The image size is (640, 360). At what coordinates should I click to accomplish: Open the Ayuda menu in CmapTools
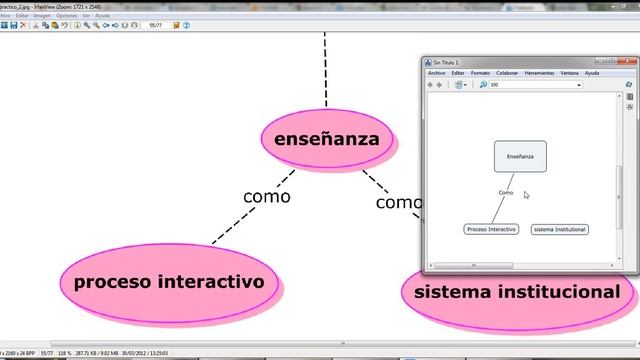[x=592, y=73]
